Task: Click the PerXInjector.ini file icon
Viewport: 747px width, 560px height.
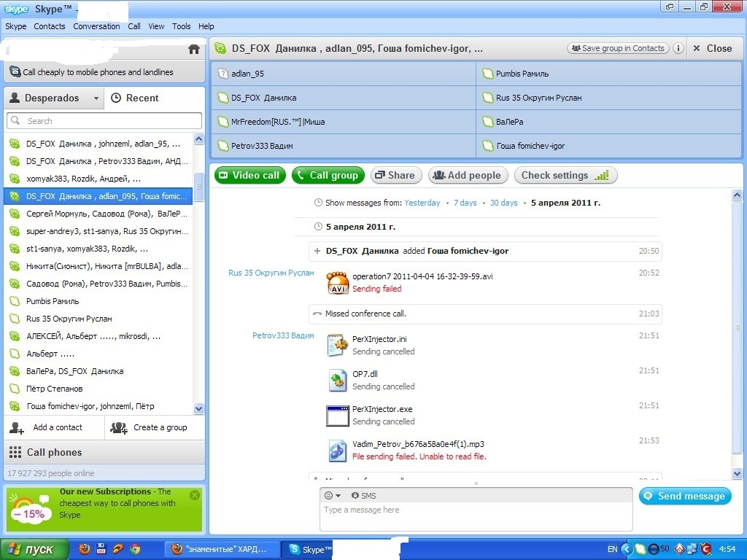Action: click(x=338, y=345)
